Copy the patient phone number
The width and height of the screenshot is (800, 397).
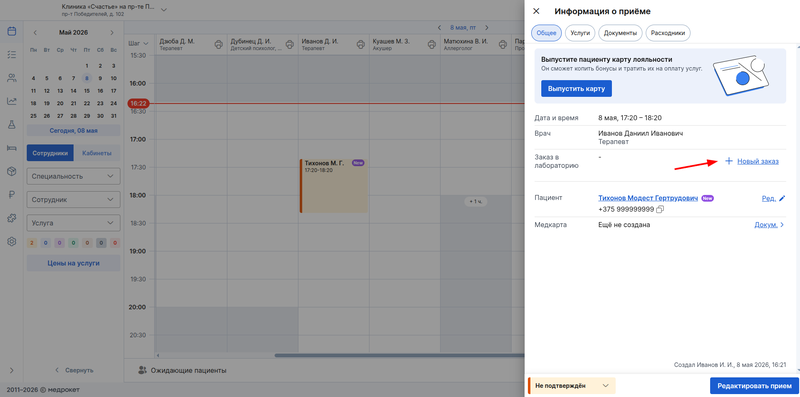click(660, 209)
